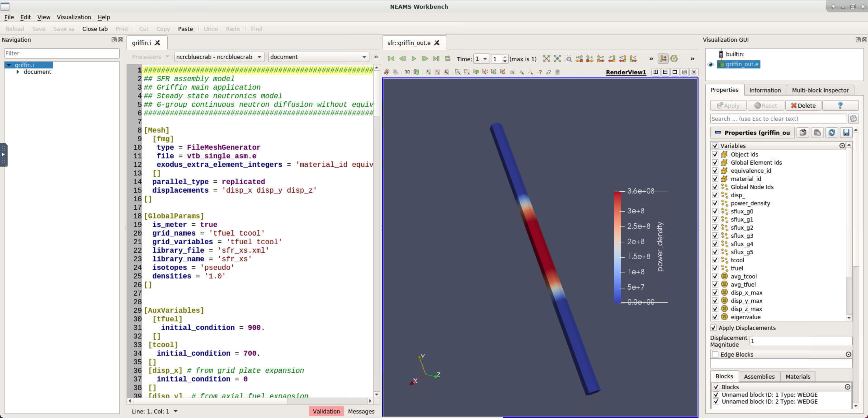Expand the document tree node
Image resolution: width=868 pixels, height=418 pixels.
click(18, 72)
